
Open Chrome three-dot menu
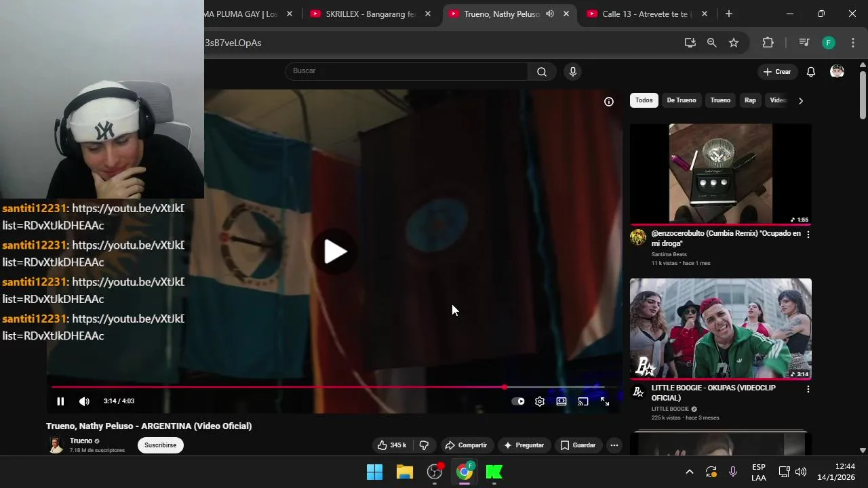click(853, 43)
